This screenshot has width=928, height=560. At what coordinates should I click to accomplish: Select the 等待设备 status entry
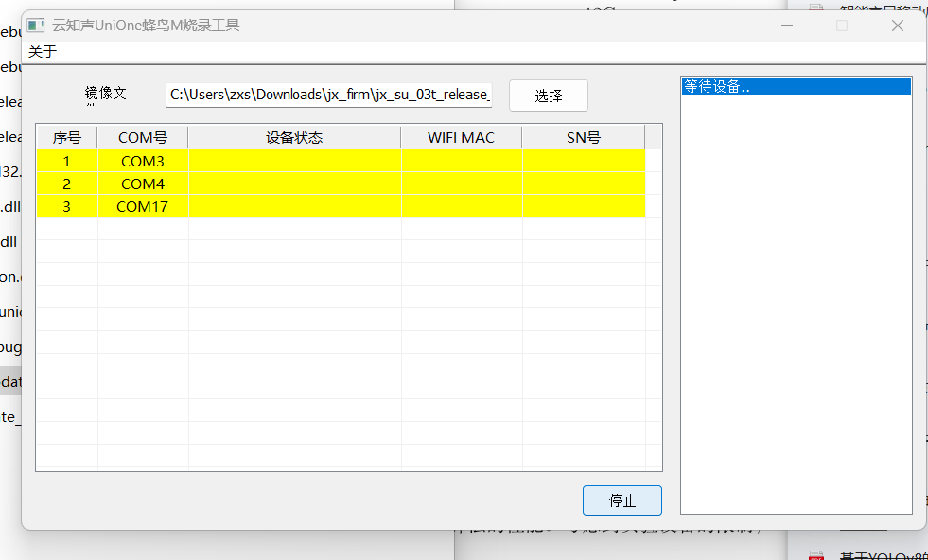795,84
